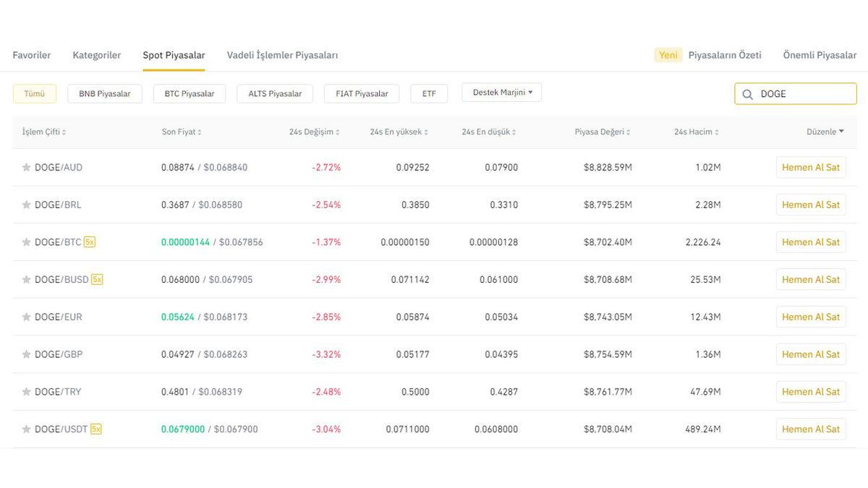
Task: Select the BTC Piyasalar filter
Action: tap(189, 93)
